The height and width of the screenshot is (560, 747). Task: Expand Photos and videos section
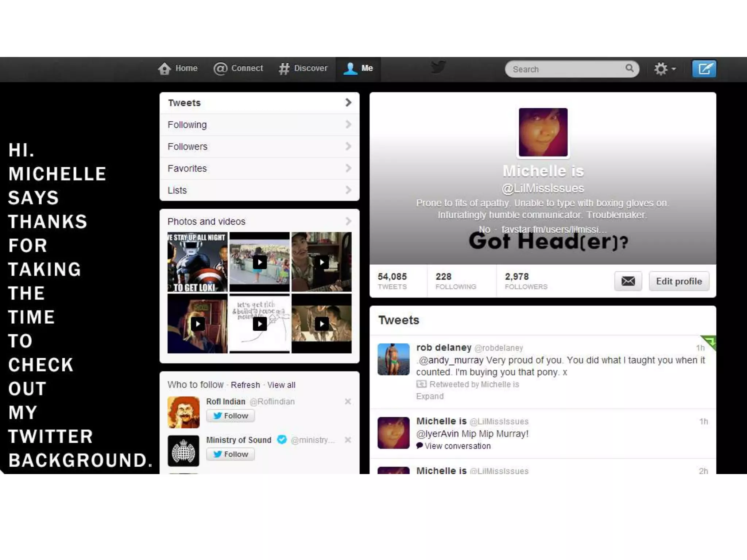point(348,221)
